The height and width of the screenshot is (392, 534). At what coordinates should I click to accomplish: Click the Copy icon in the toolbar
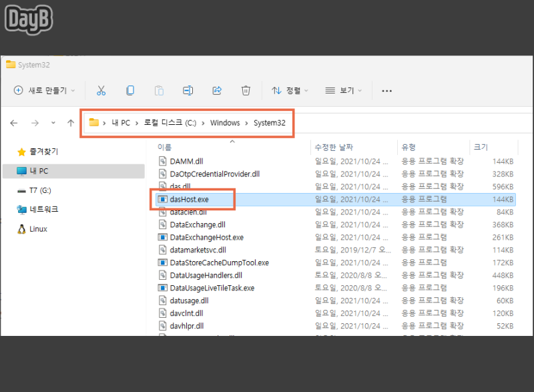tap(129, 89)
